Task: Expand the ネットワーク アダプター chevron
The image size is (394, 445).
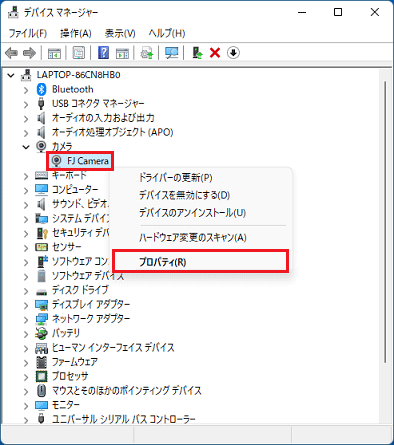Action: click(26, 319)
